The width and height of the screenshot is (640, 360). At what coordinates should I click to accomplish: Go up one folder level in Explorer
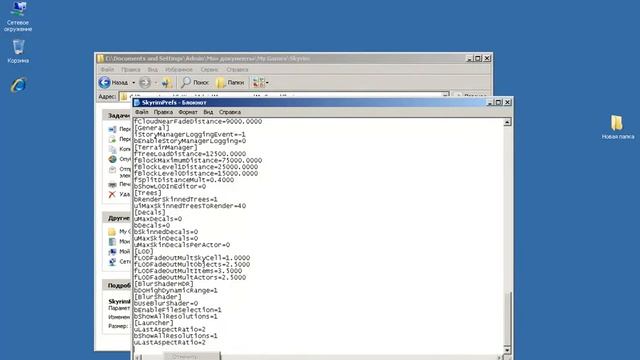[167, 82]
